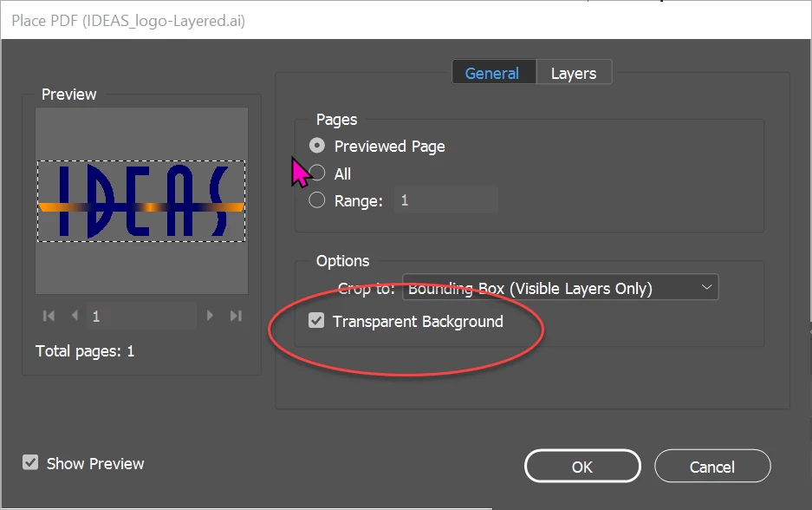Viewport: 812px width, 510px height.
Task: Click the preview page number field
Action: 141,316
